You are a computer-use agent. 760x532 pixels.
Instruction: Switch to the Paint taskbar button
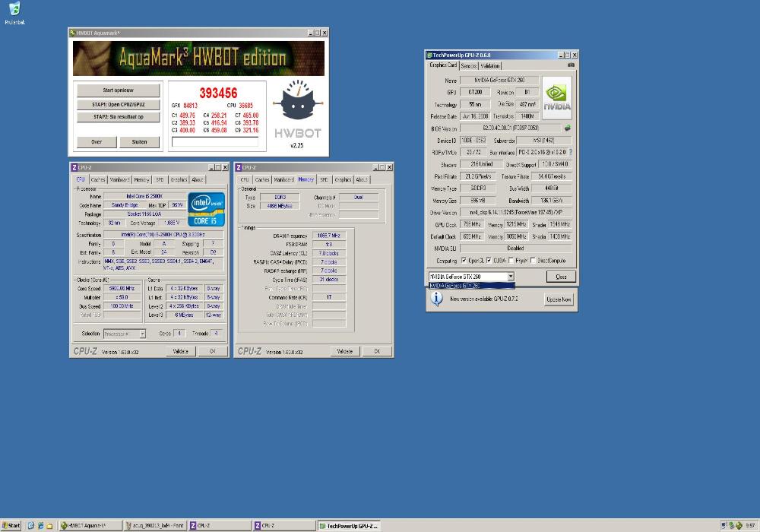point(154,525)
